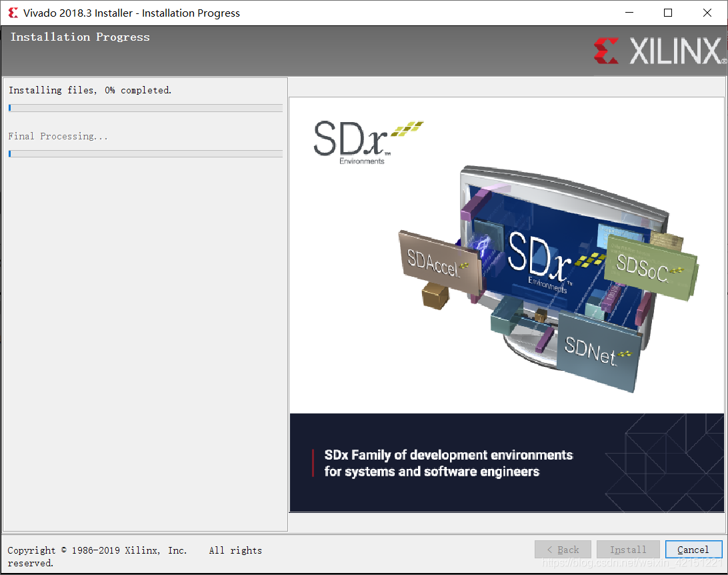This screenshot has width=728, height=575.
Task: Close the Vivado installer window
Action: coord(707,13)
